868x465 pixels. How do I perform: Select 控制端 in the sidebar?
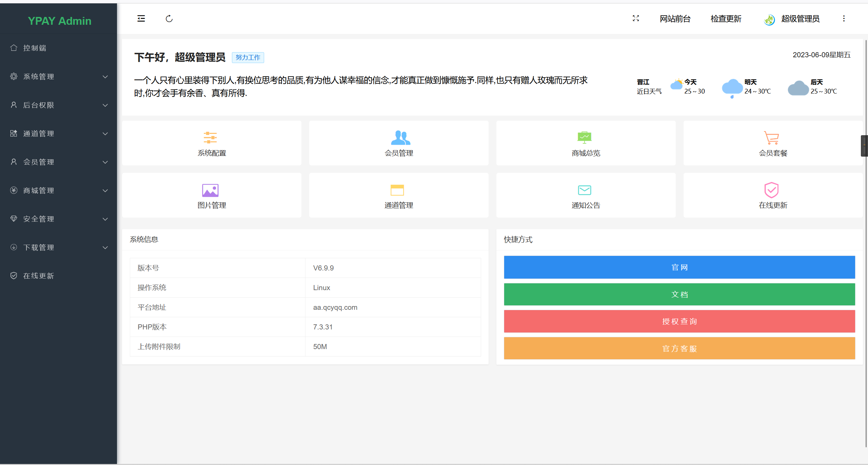[x=35, y=48]
